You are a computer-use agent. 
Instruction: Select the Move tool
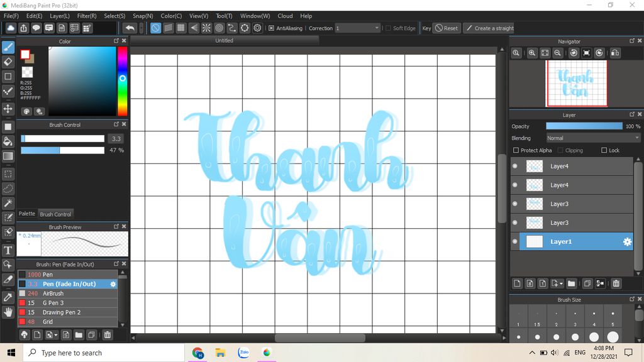click(x=8, y=109)
